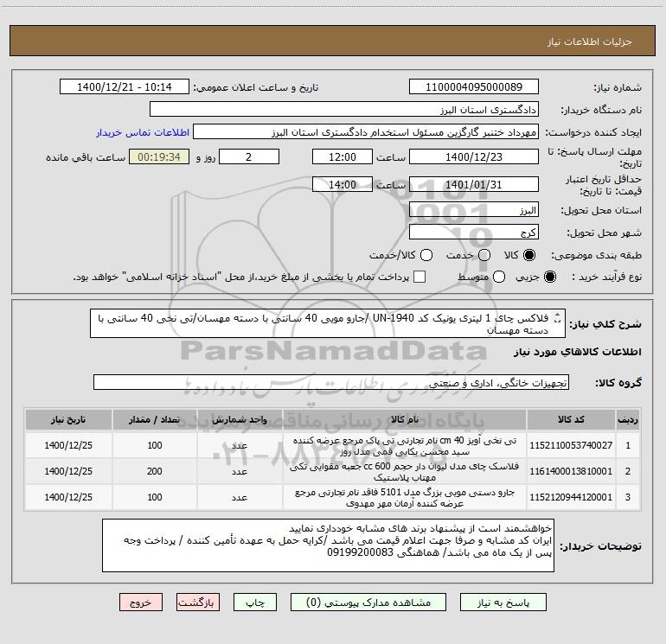Select the کالا/خدمت radio button
The image size is (666, 644).
pos(426,255)
